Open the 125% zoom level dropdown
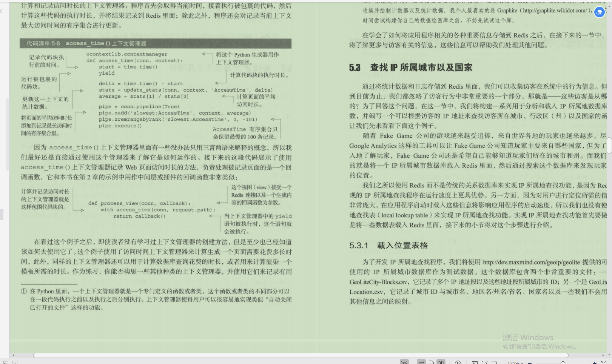This screenshot has height=364, width=612. [515, 362]
